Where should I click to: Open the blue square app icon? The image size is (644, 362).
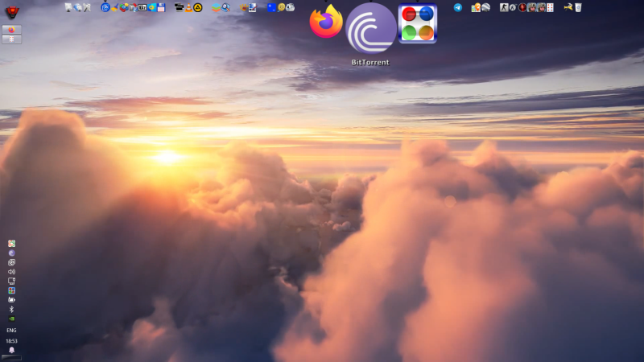271,7
